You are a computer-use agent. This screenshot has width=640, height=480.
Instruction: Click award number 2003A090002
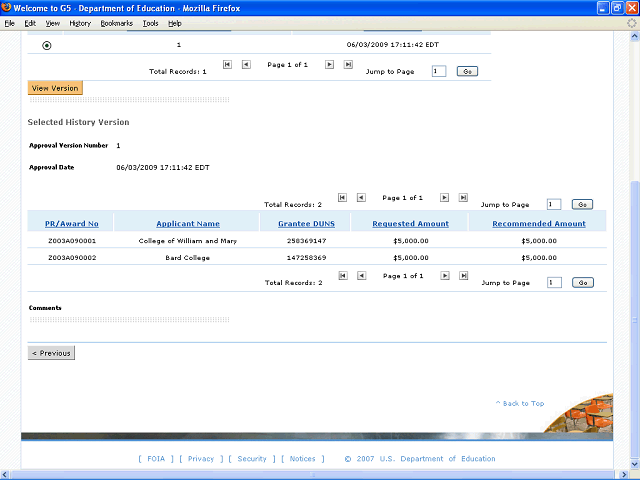point(72,258)
